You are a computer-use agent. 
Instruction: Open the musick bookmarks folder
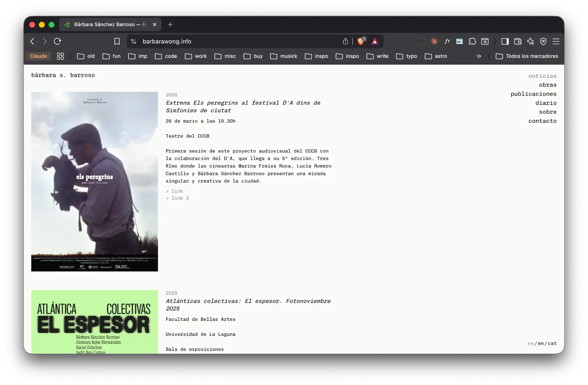pyautogui.click(x=284, y=56)
